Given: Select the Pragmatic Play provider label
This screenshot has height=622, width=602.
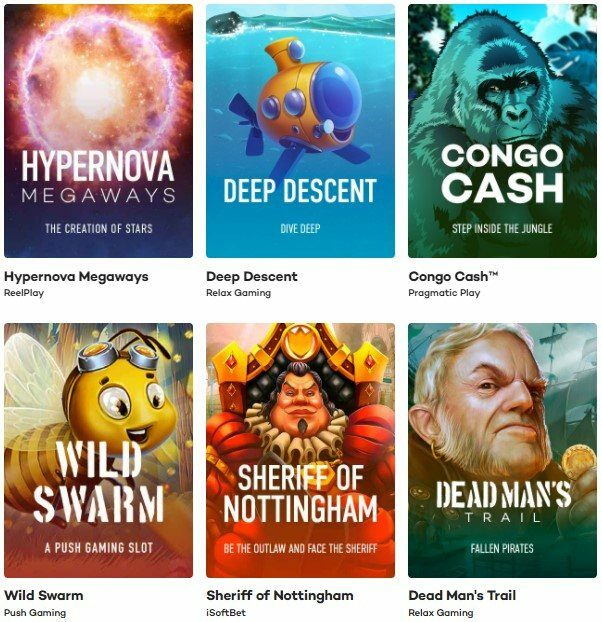Looking at the screenshot, I should coord(444,293).
